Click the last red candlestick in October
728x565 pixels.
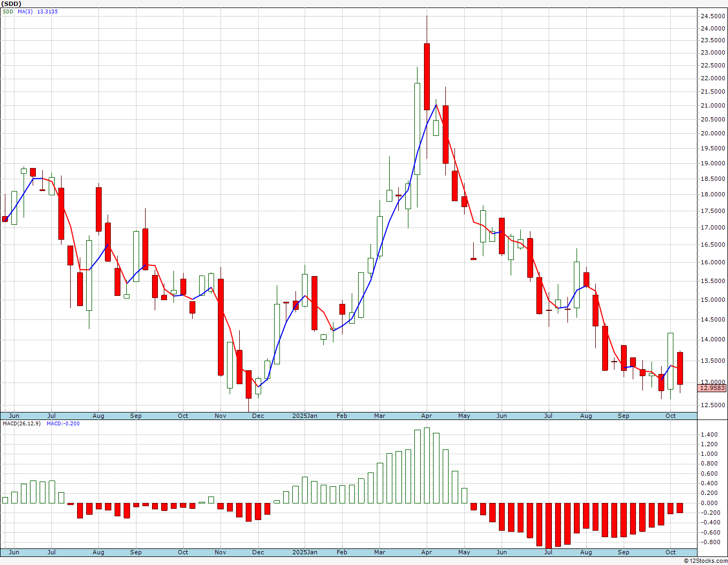coord(680,368)
